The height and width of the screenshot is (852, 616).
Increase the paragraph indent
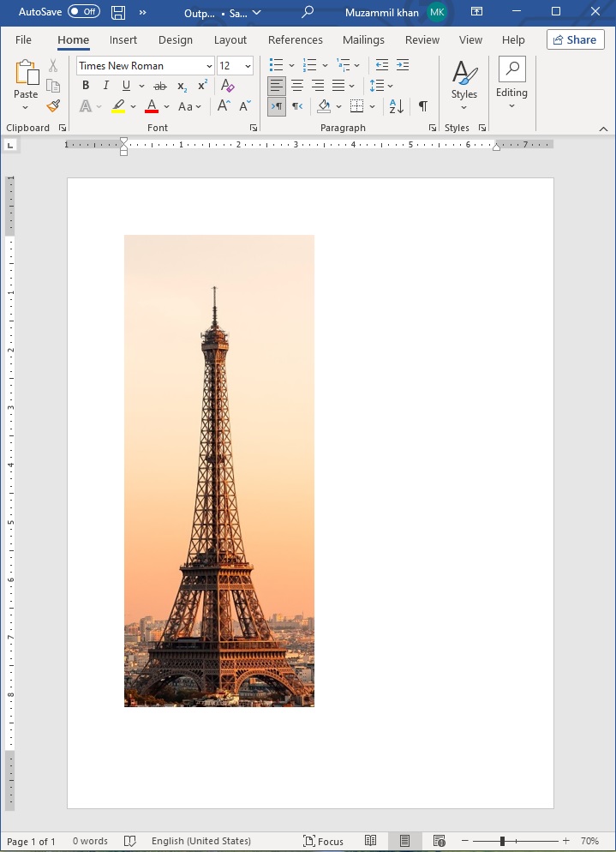[403, 65]
